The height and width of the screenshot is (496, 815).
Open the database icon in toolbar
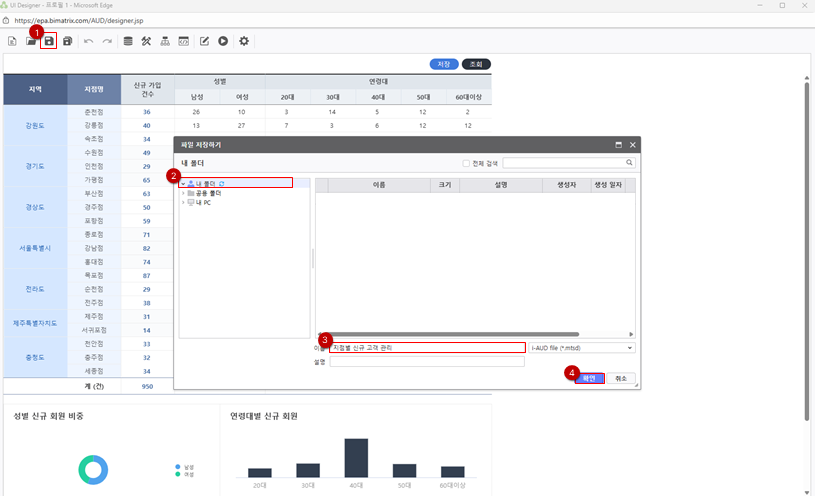tap(127, 41)
